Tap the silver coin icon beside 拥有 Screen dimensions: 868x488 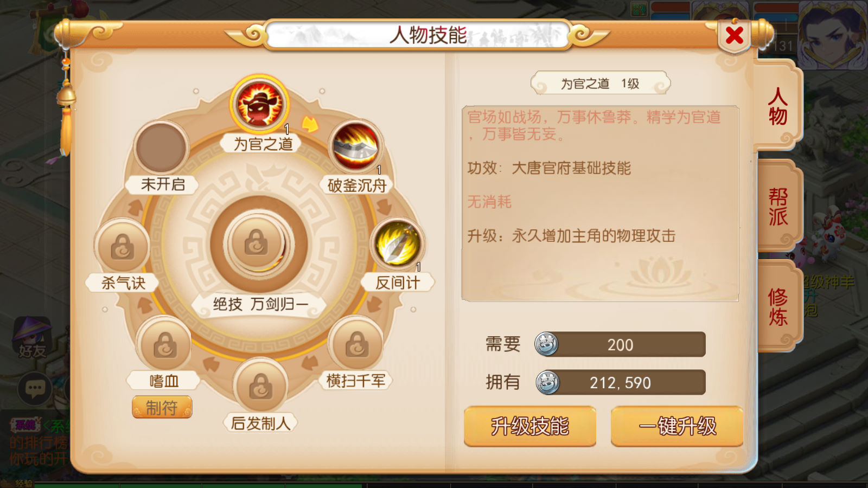click(547, 382)
